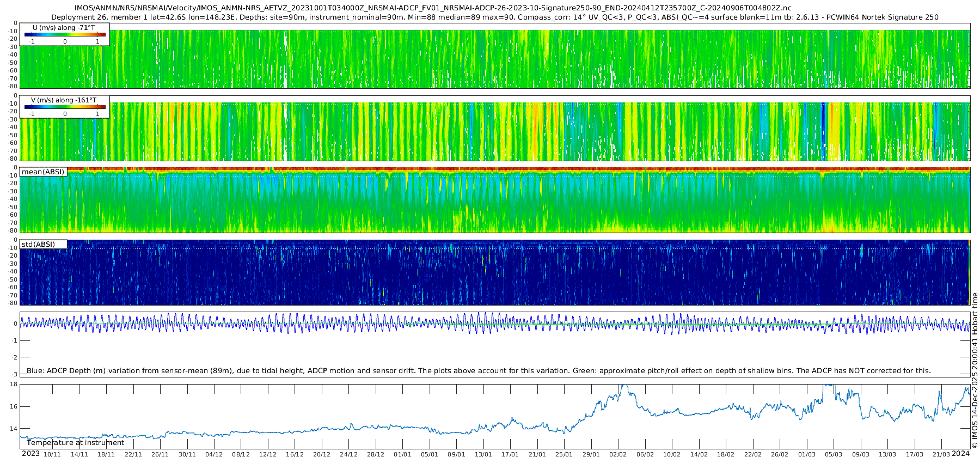Select the mean(ABSI) panel label
The image size is (980, 463).
point(43,172)
